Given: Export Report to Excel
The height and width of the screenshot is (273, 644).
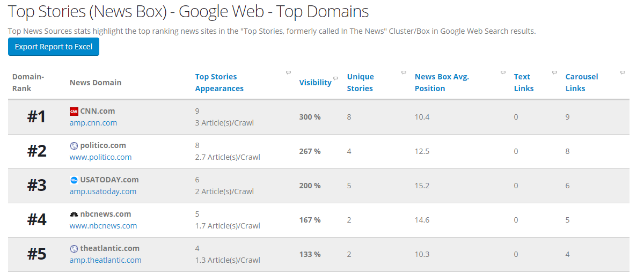Looking at the screenshot, I should tap(54, 47).
